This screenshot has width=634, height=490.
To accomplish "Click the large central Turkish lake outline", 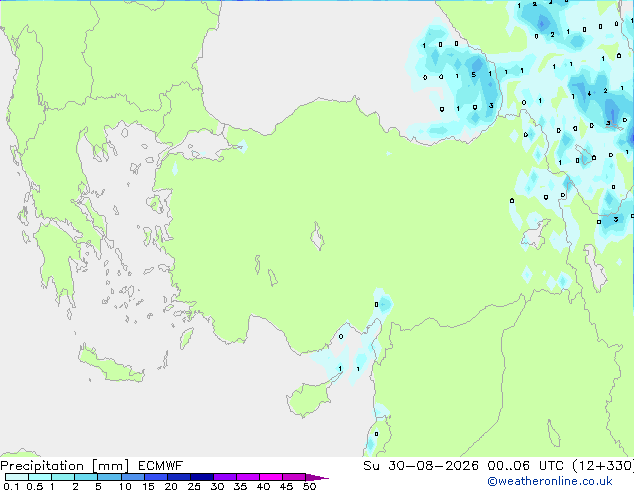I will coord(317,236).
